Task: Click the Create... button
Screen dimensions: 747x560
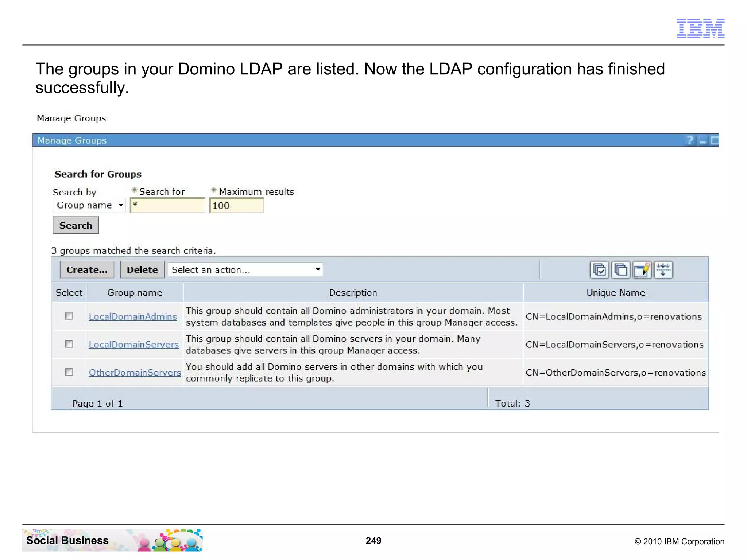Action: tap(87, 270)
